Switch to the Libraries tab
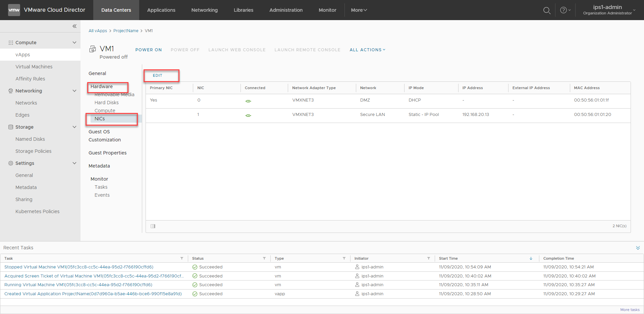 pos(244,10)
